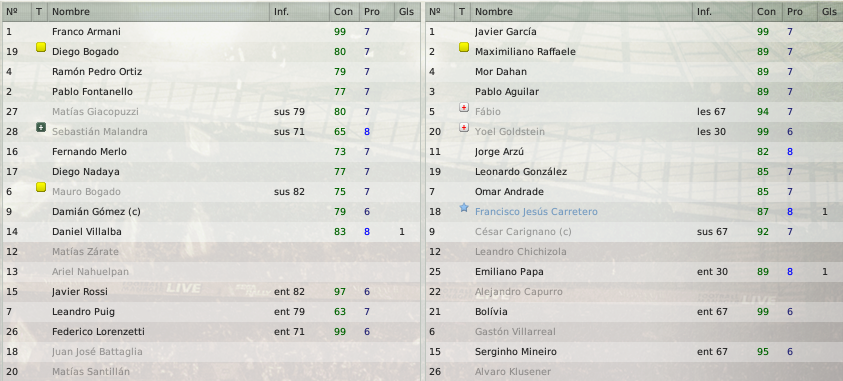Click Maximiliano Raffaele's yellow card icon
Viewport: 843px width, 381px height.
[x=464, y=48]
